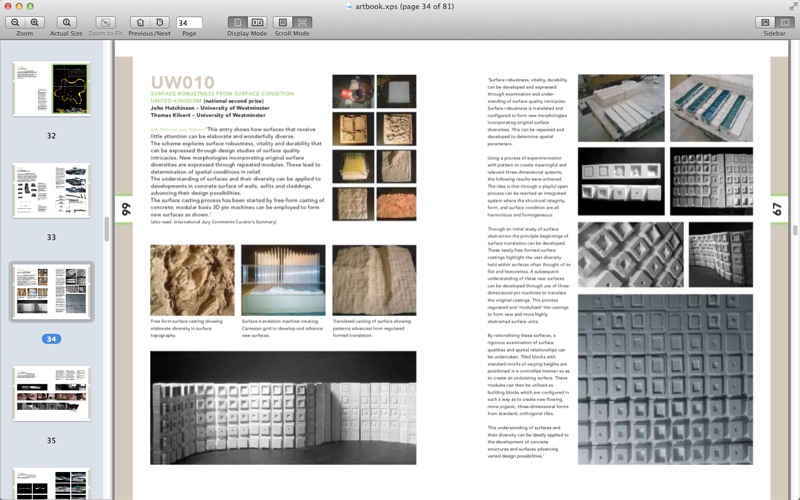Select single page display mode
The width and height of the screenshot is (800, 500).
(x=237, y=22)
